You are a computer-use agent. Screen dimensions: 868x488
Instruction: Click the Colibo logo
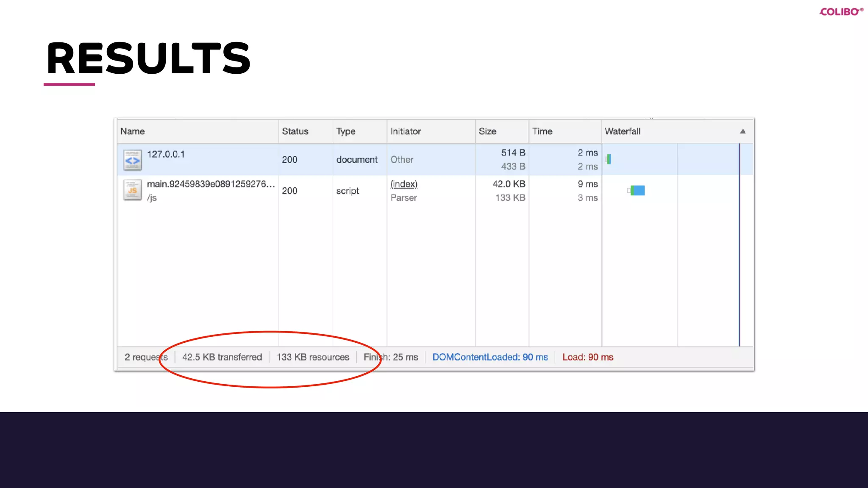841,11
